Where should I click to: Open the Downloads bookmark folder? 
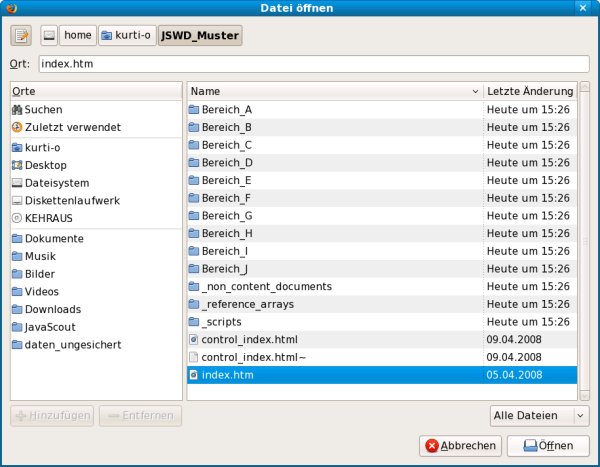pyautogui.click(x=53, y=309)
